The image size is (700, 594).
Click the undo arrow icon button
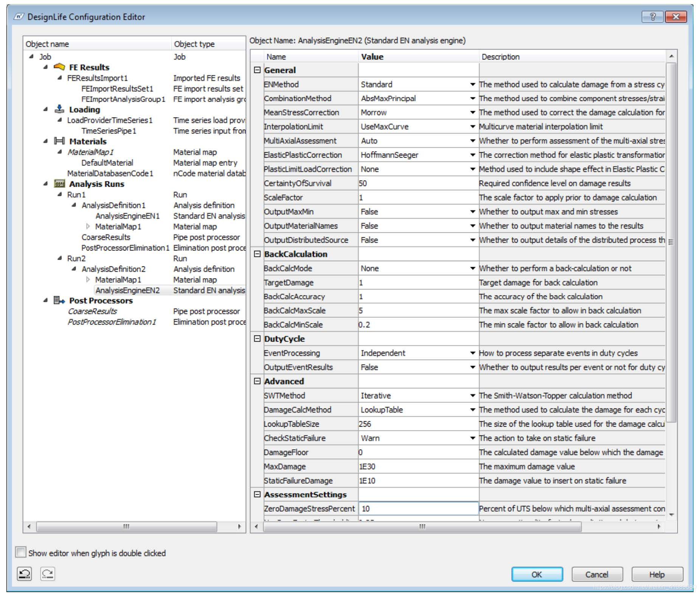(x=25, y=574)
